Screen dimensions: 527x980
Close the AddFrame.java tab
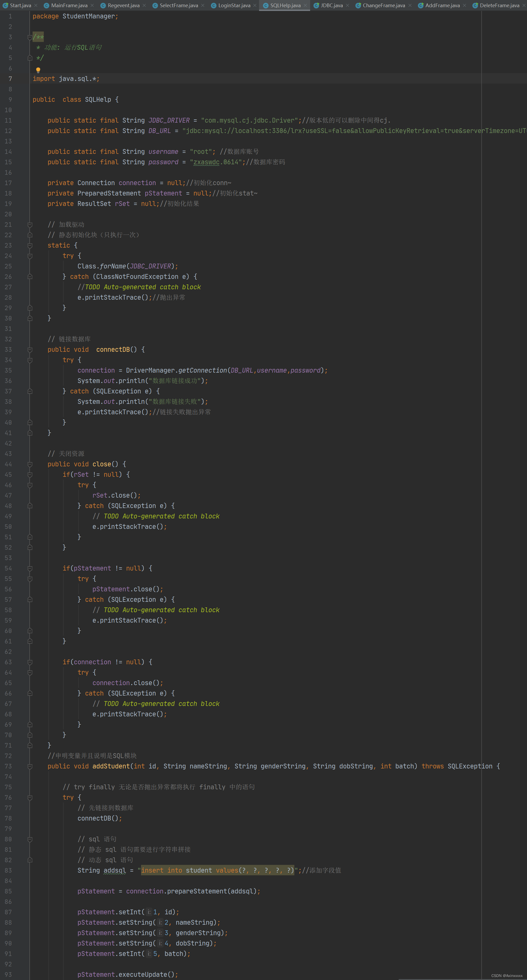[x=464, y=5]
